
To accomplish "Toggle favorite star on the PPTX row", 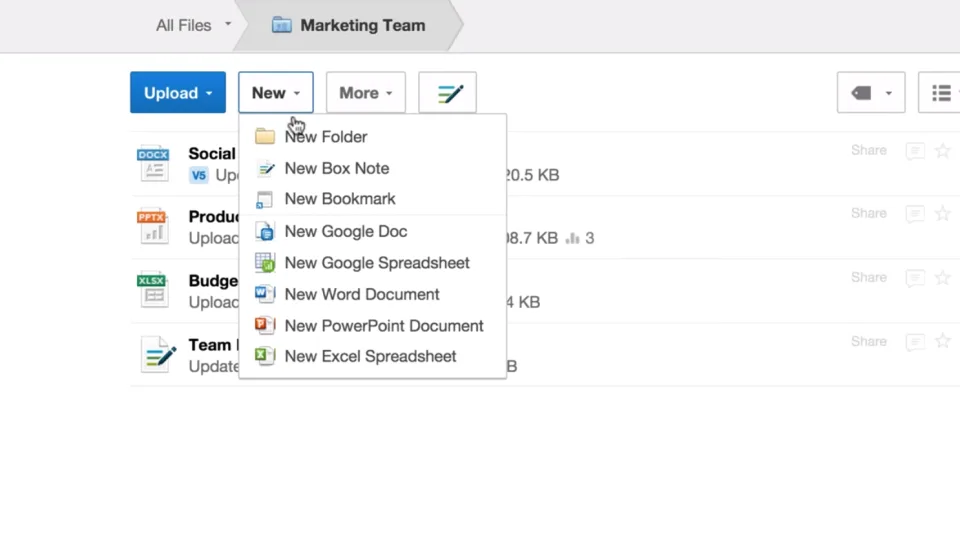I will coord(943,214).
